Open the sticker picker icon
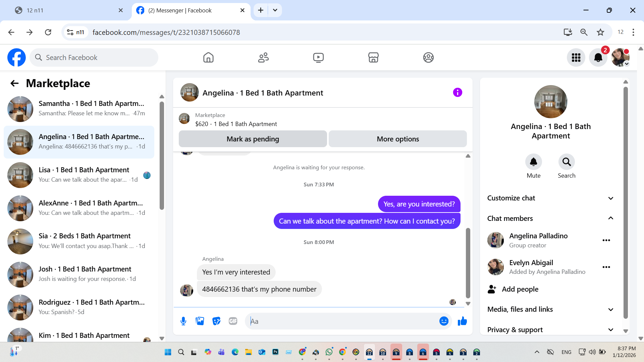Viewport: 644px width, 362px height. click(216, 321)
